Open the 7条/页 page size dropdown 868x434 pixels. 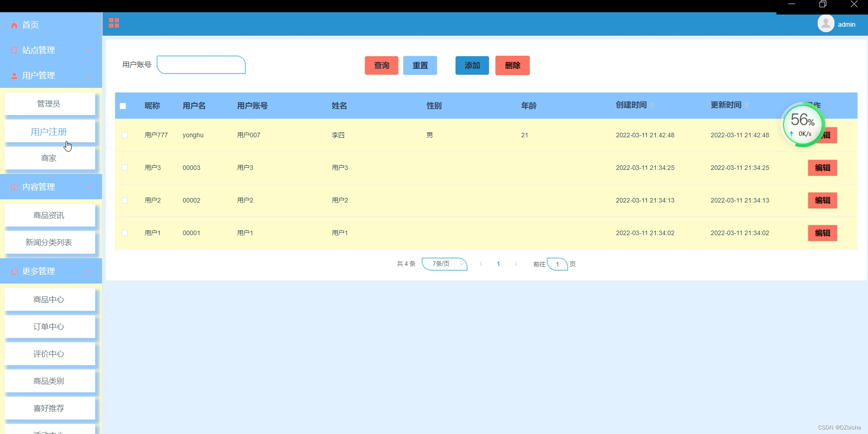pyautogui.click(x=445, y=264)
